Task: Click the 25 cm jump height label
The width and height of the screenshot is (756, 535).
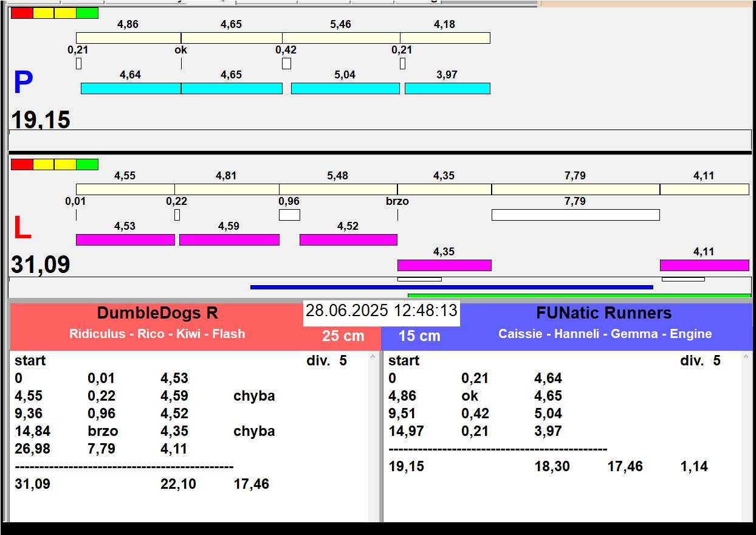Action: click(343, 336)
